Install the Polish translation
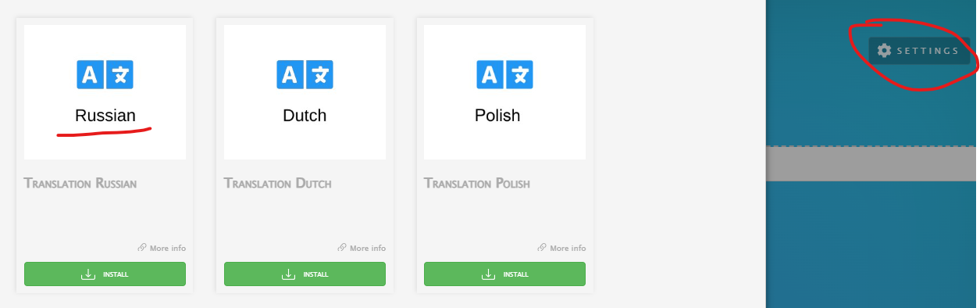 tap(504, 274)
